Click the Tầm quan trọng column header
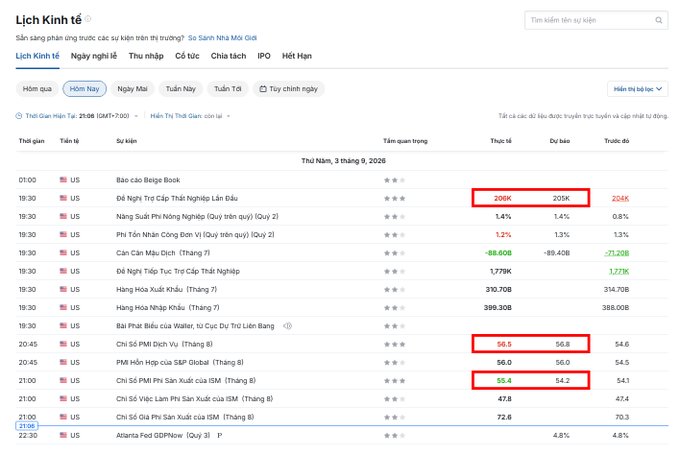The width and height of the screenshot is (680, 455). point(405,141)
